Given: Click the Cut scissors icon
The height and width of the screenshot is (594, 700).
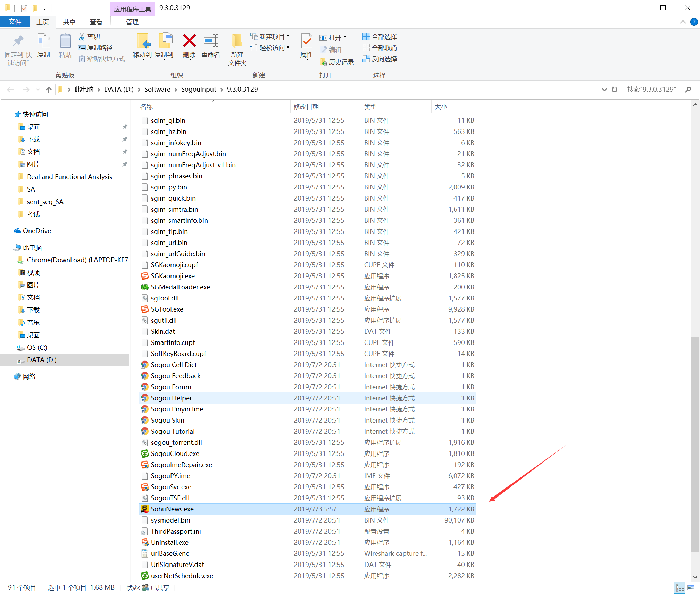Looking at the screenshot, I should 82,36.
